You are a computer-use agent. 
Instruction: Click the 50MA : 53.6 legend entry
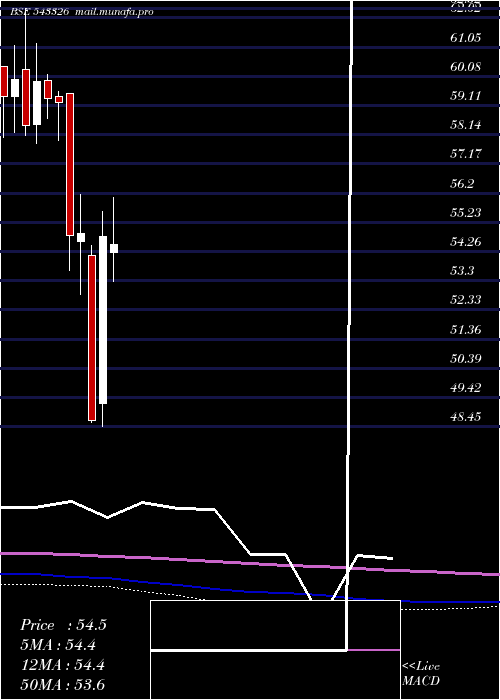[63, 684]
